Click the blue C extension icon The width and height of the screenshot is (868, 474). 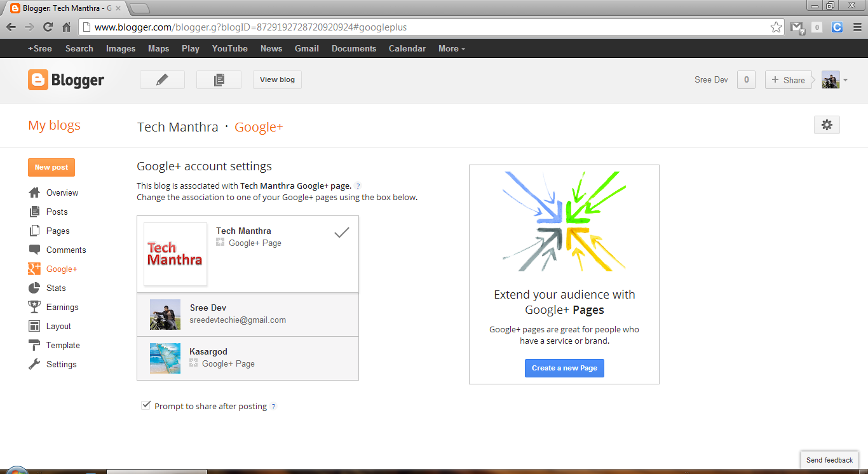pos(837,27)
